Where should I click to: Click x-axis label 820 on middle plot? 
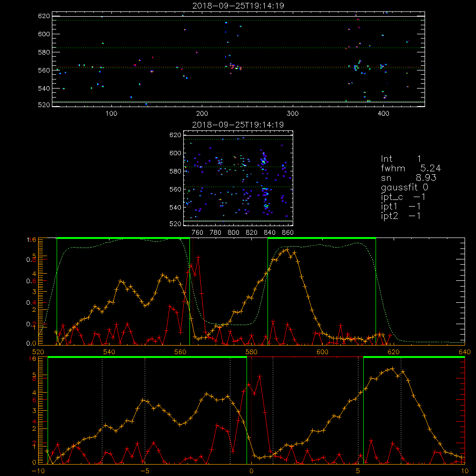point(252,233)
